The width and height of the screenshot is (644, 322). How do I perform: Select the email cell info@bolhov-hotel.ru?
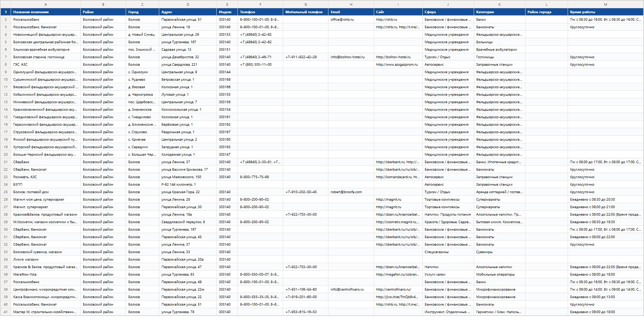pos(351,57)
